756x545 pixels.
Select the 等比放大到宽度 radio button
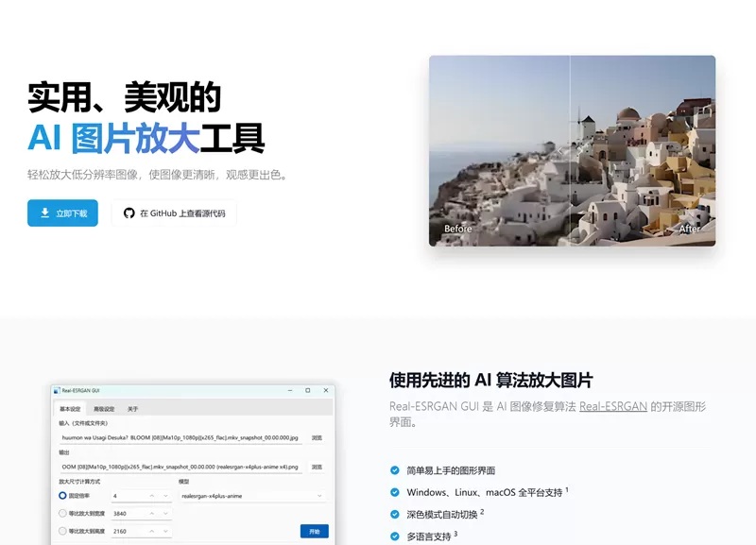[62, 513]
